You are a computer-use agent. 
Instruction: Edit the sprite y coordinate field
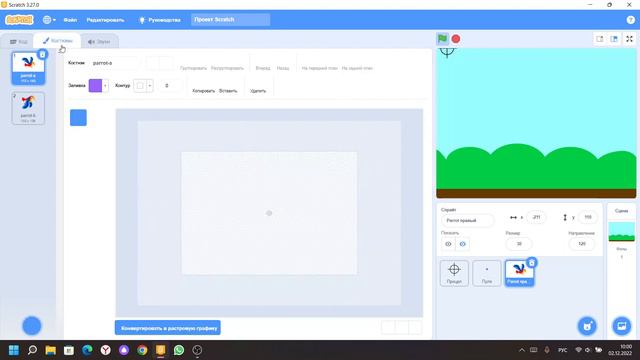coord(587,217)
